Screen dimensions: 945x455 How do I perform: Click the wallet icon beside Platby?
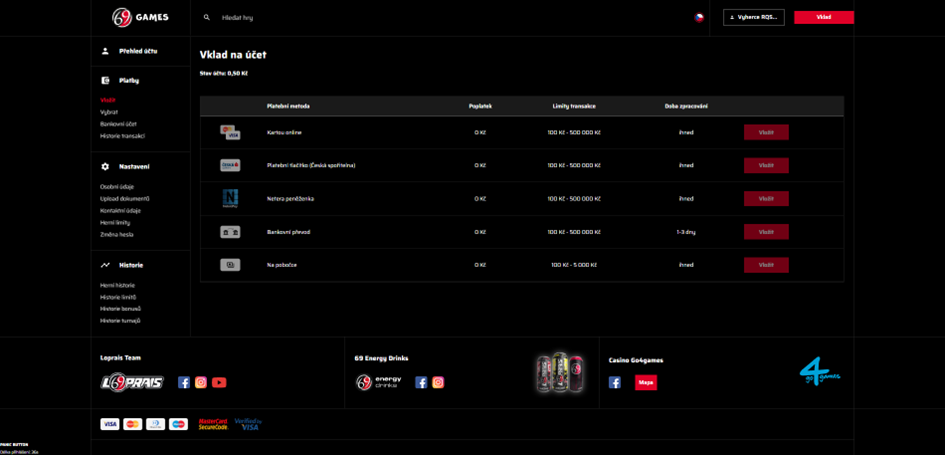coord(105,80)
